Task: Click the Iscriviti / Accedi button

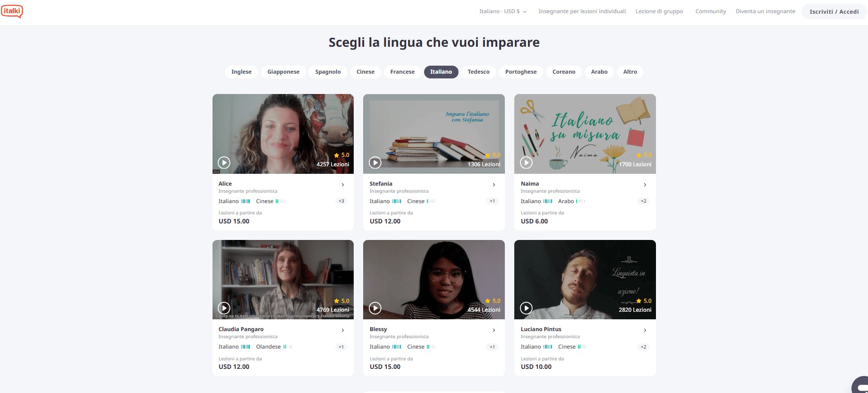Action: click(x=834, y=11)
